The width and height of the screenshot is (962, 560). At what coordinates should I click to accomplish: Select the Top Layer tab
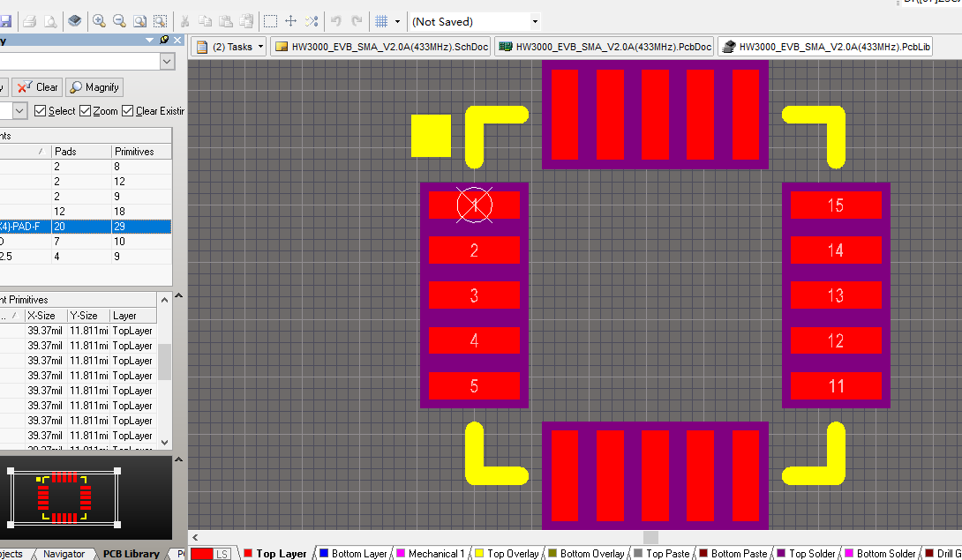[x=275, y=553]
